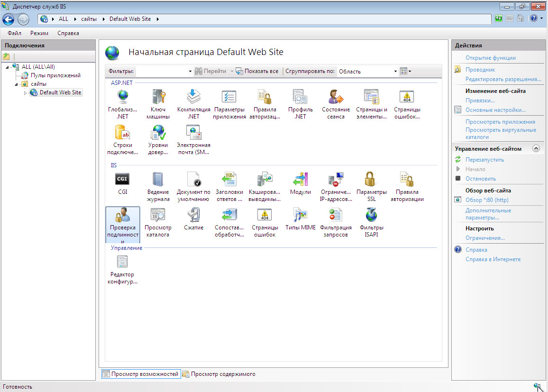548x392 pixels.
Task: Open Редактор конфигураций icon
Action: click(x=122, y=262)
